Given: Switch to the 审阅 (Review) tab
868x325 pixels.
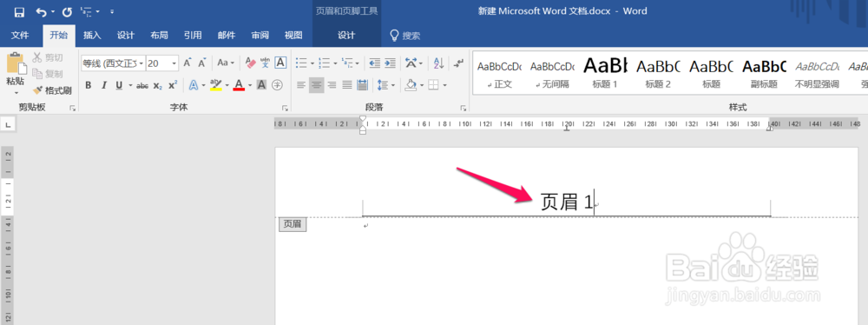Looking at the screenshot, I should click(260, 36).
